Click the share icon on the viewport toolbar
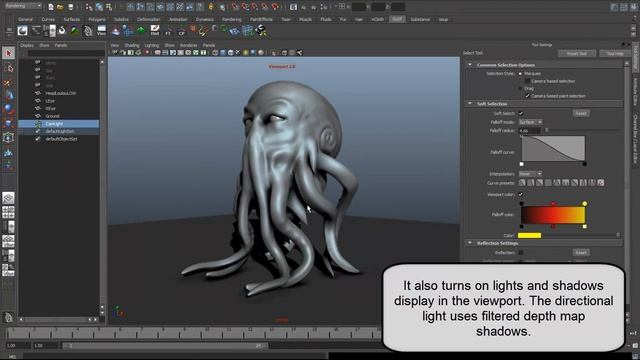Viewport: 640px width, 360px height. point(300,53)
